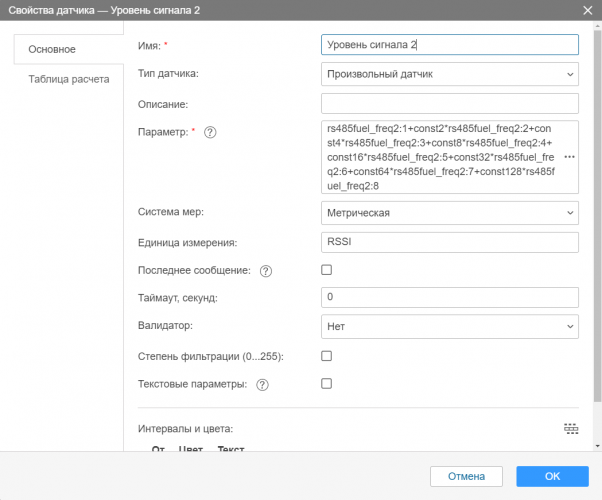Click the Имя input field
602x500 pixels.
[450, 45]
